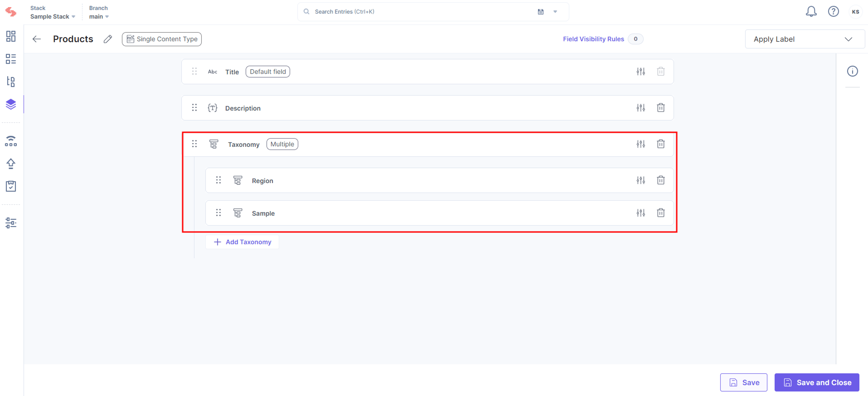
Task: Open the help question mark icon
Action: tap(833, 12)
